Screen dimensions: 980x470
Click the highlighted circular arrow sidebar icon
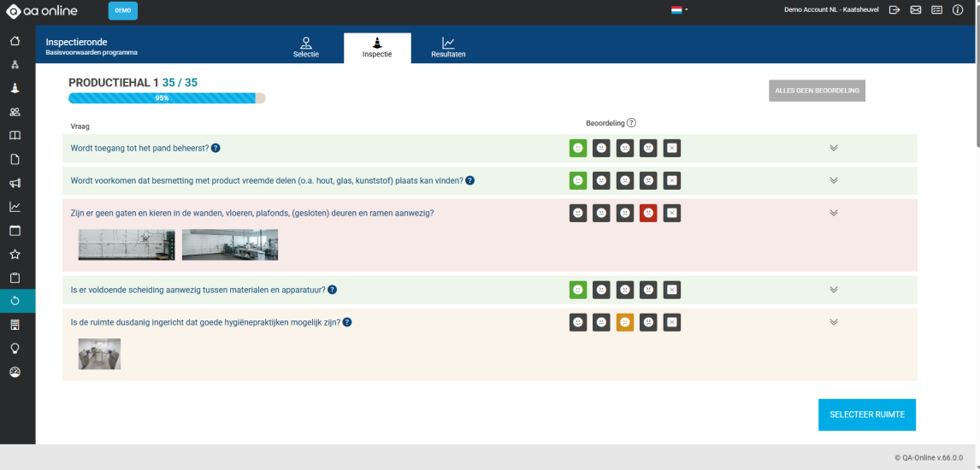(x=17, y=301)
